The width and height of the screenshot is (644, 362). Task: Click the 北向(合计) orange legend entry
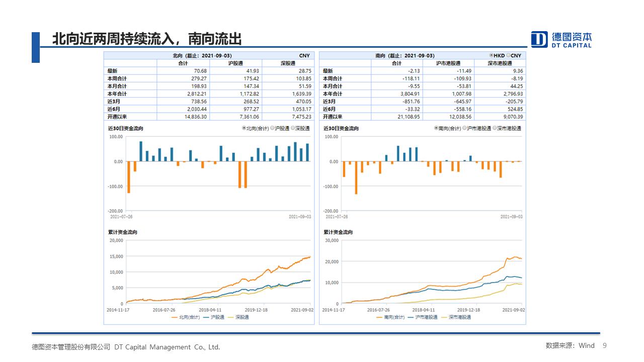point(186,317)
